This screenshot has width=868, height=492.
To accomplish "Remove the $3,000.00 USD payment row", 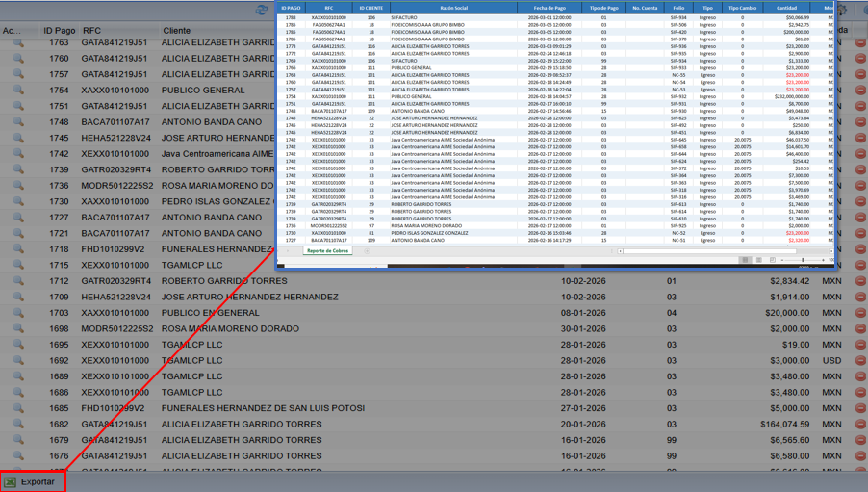I will (860, 360).
